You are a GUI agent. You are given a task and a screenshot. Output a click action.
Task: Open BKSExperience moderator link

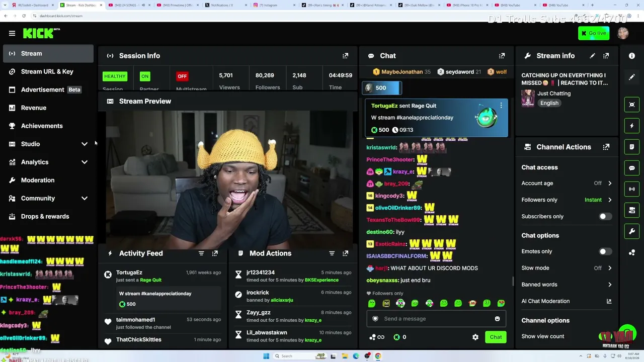321,280
